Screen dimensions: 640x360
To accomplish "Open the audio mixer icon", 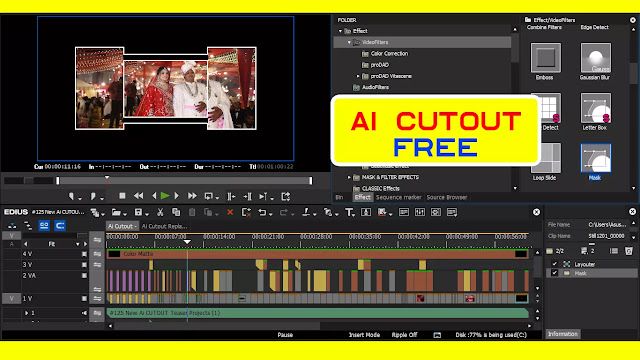I will tap(420, 212).
